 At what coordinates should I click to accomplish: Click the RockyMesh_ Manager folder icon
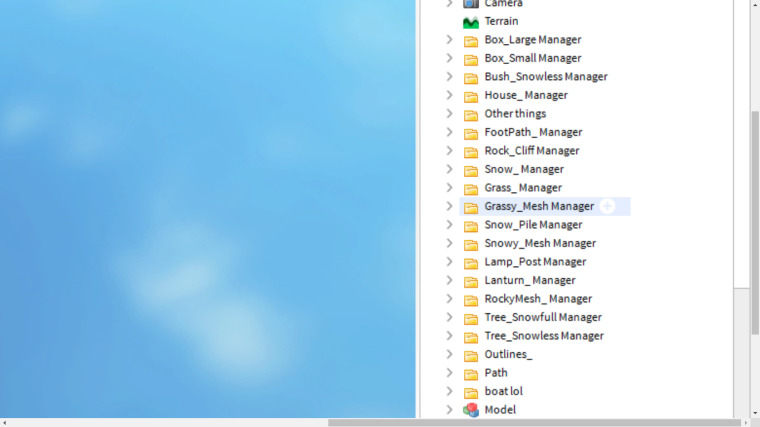click(x=471, y=300)
